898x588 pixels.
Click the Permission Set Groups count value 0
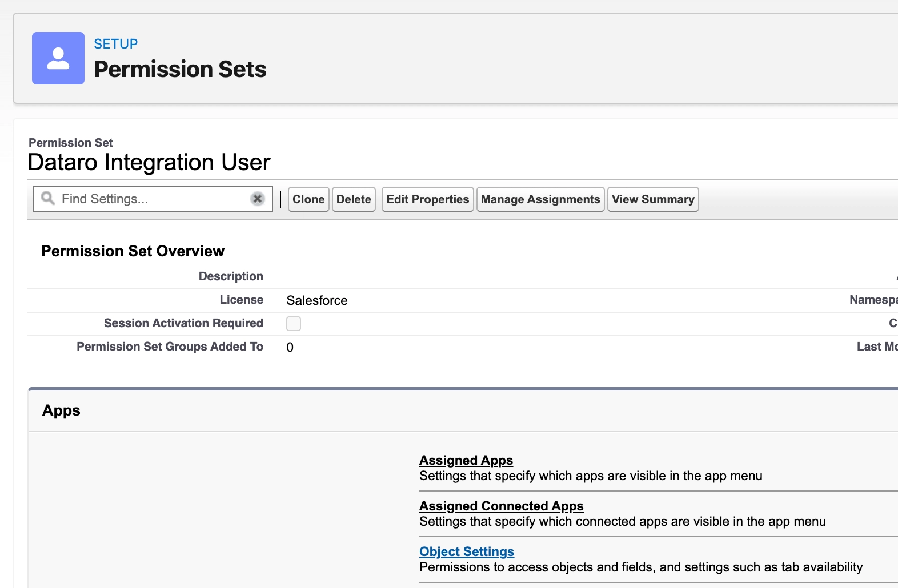290,347
